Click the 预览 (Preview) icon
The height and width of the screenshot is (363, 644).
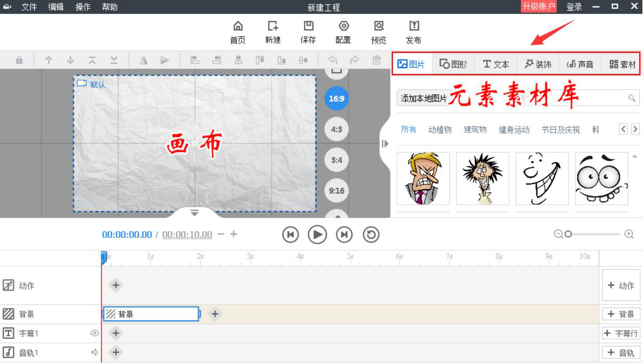pos(378,32)
